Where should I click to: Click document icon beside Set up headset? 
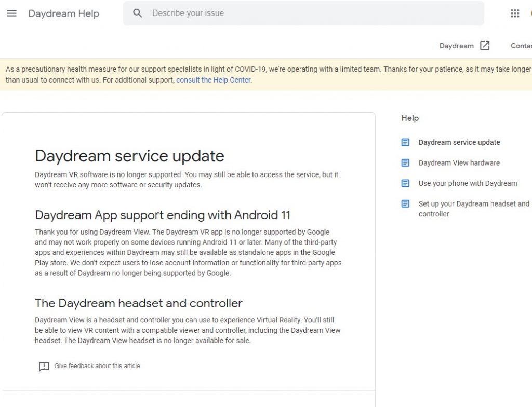(x=405, y=204)
